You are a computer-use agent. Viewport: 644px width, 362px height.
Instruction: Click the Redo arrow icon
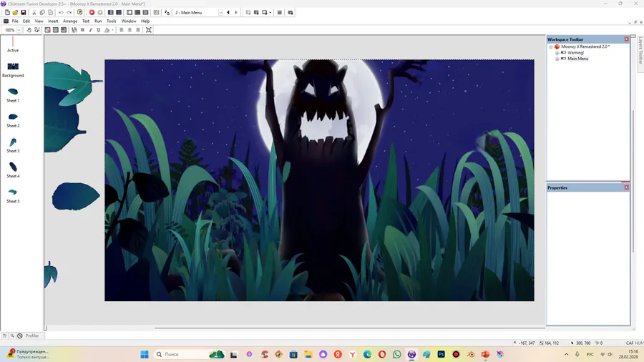[x=69, y=12]
